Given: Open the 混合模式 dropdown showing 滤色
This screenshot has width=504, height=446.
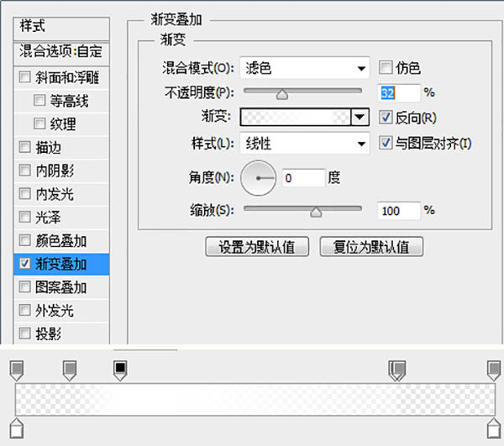Looking at the screenshot, I should [x=305, y=68].
